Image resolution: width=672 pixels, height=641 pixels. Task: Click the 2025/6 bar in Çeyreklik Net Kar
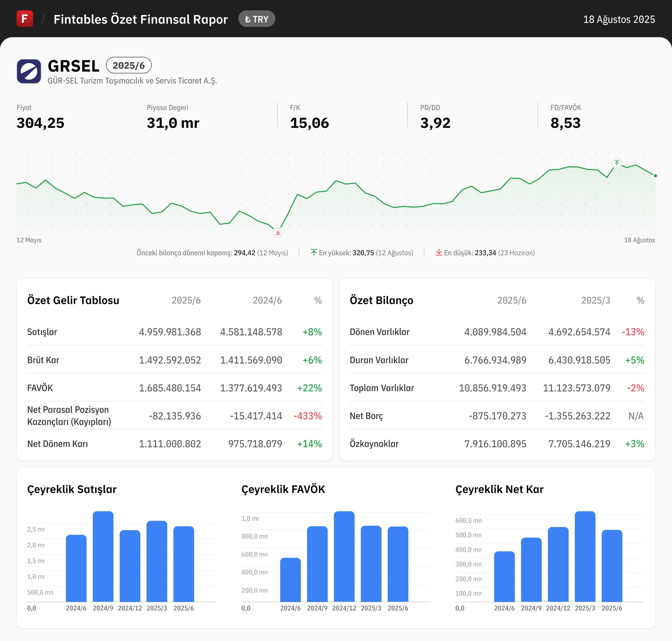click(x=612, y=566)
